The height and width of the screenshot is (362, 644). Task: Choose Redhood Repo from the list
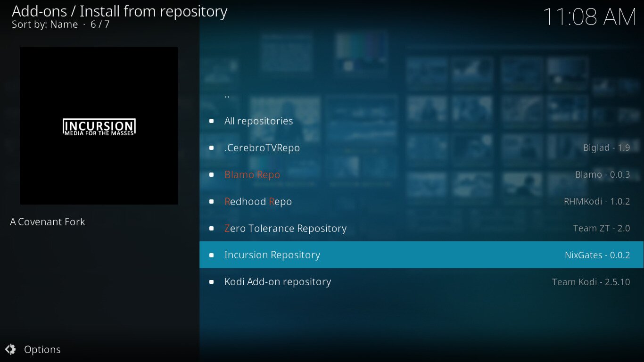click(421, 201)
